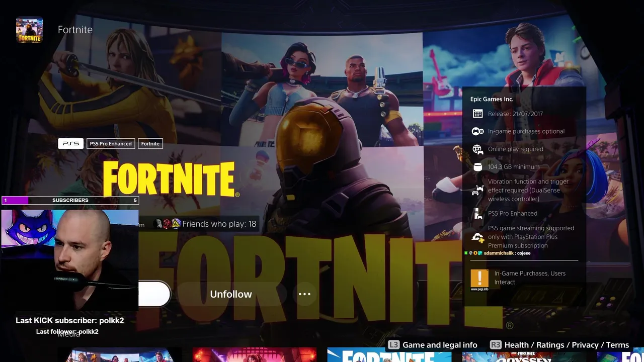
Task: Click the game streaming cloud icon
Action: point(477,237)
